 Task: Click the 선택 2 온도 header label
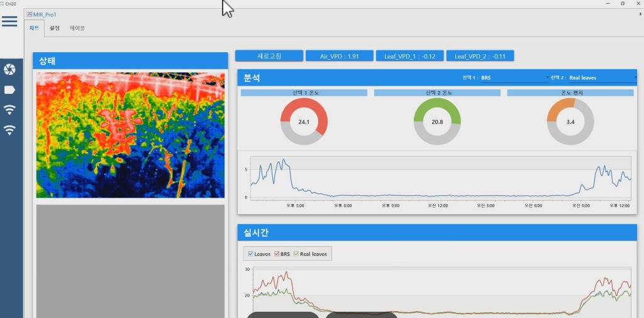[437, 93]
